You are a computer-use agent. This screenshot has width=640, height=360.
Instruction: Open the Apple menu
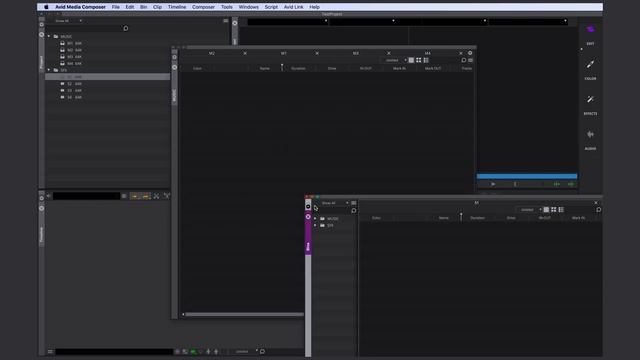46,7
